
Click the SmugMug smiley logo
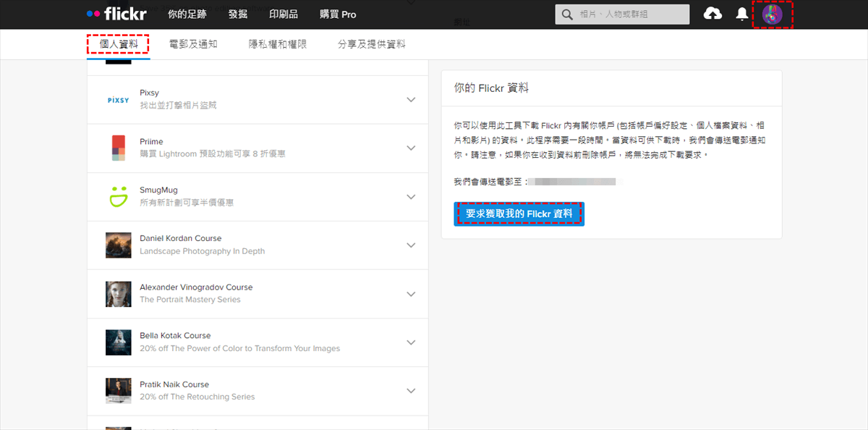click(118, 196)
